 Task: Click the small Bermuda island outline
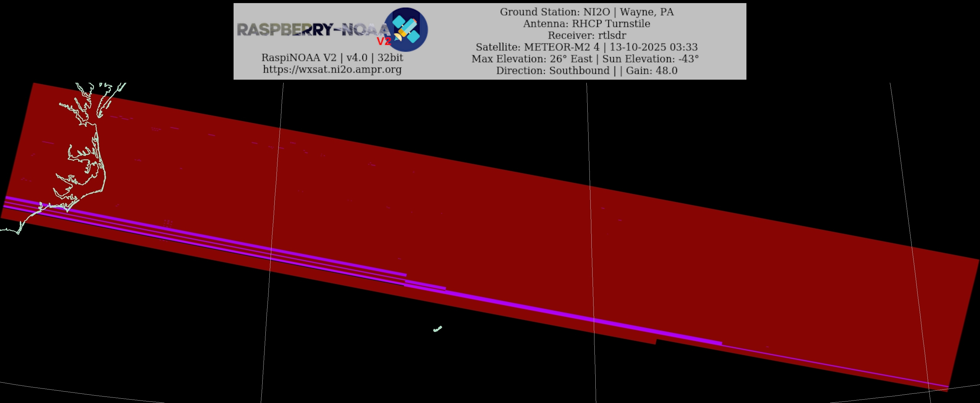click(x=437, y=329)
